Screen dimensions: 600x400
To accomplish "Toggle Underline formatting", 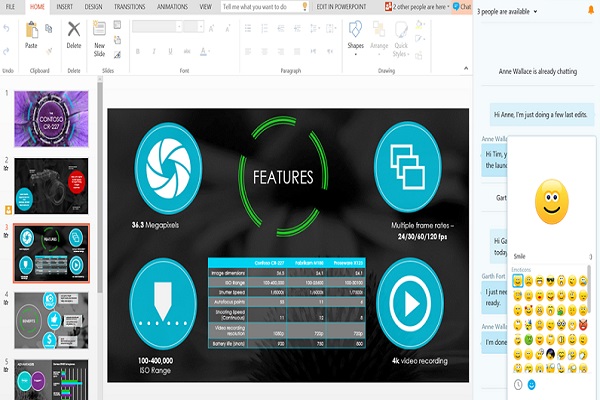I will (170, 51).
